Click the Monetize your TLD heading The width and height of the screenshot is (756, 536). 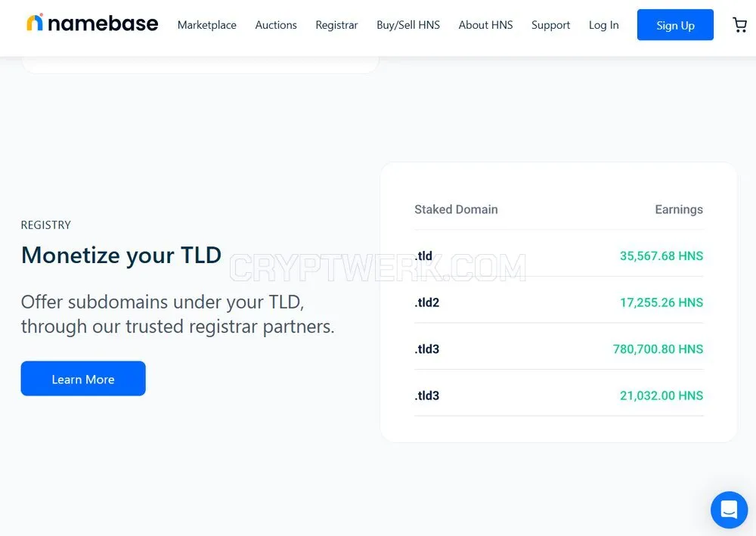click(122, 255)
